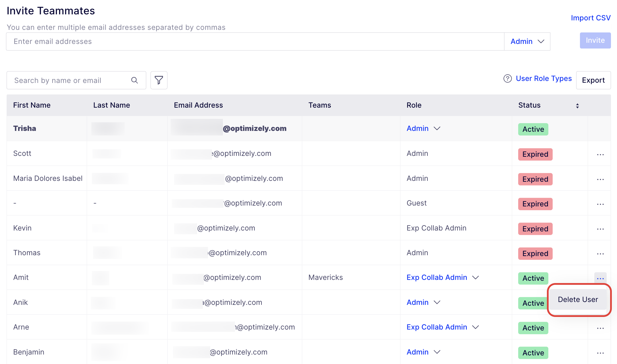The height and width of the screenshot is (364, 617).
Task: Open the Import CSV link
Action: [591, 18]
